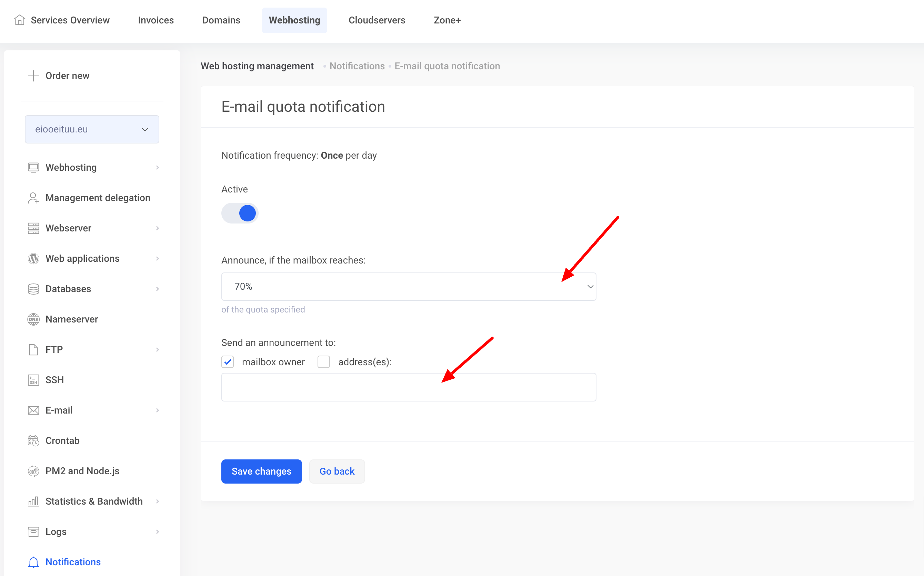Click the Crontab calendar icon
Viewport: 924px width, 576px height.
tap(33, 440)
